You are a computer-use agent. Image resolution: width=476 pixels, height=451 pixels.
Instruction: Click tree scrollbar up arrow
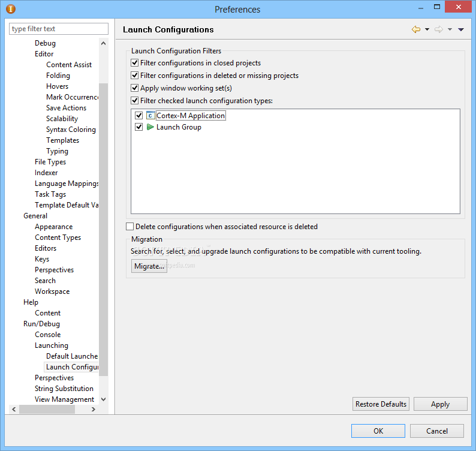coord(104,43)
